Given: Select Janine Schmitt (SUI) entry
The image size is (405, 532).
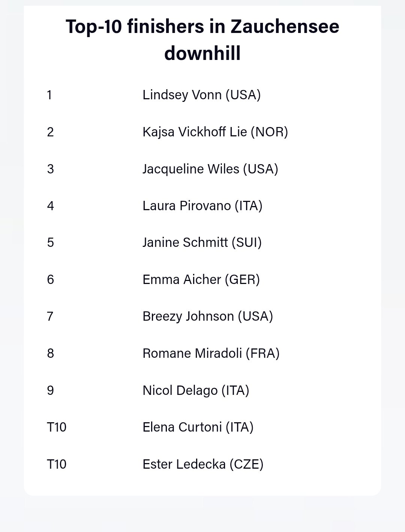Looking at the screenshot, I should tap(202, 242).
